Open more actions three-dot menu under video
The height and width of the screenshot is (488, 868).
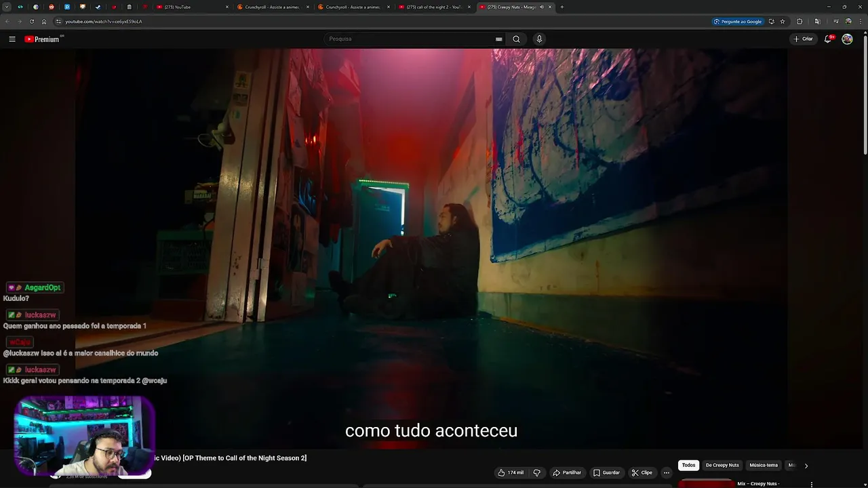point(667,472)
